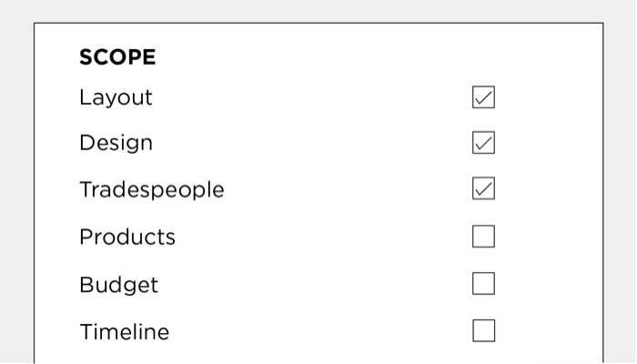Click the Products label text
This screenshot has height=364, width=637.
[x=127, y=238]
